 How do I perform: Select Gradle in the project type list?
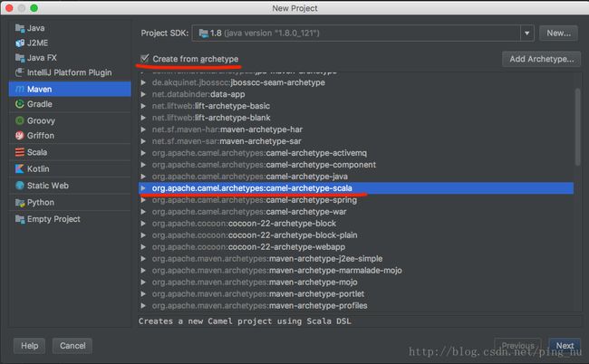point(70,104)
